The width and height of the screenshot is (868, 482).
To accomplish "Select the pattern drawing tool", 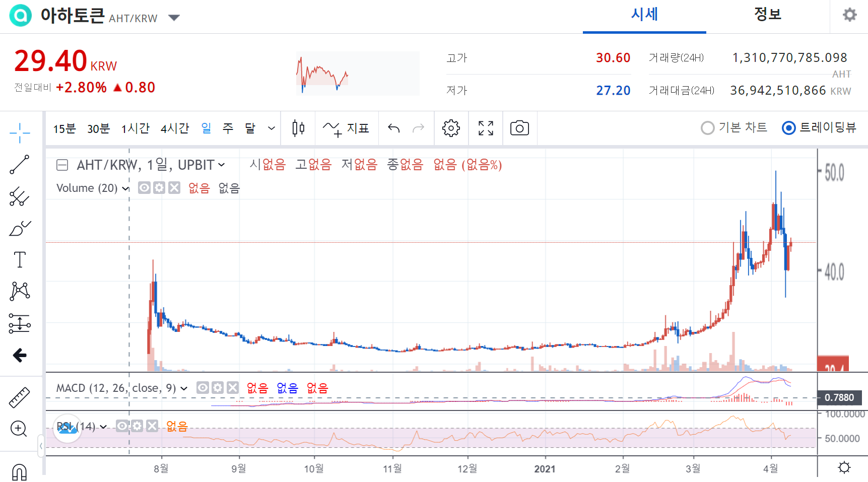I will coord(20,292).
